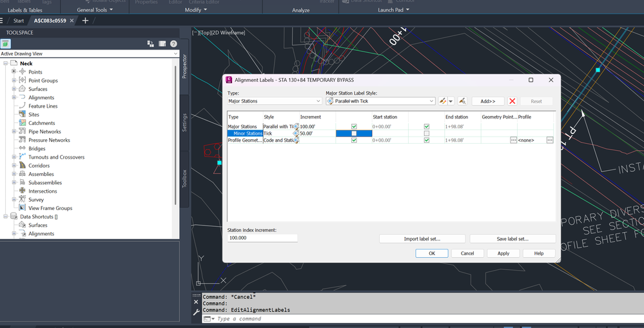Image resolution: width=644 pixels, height=328 pixels.
Task: Click the panorama display icon left of Toolspace help
Action: coord(162,44)
